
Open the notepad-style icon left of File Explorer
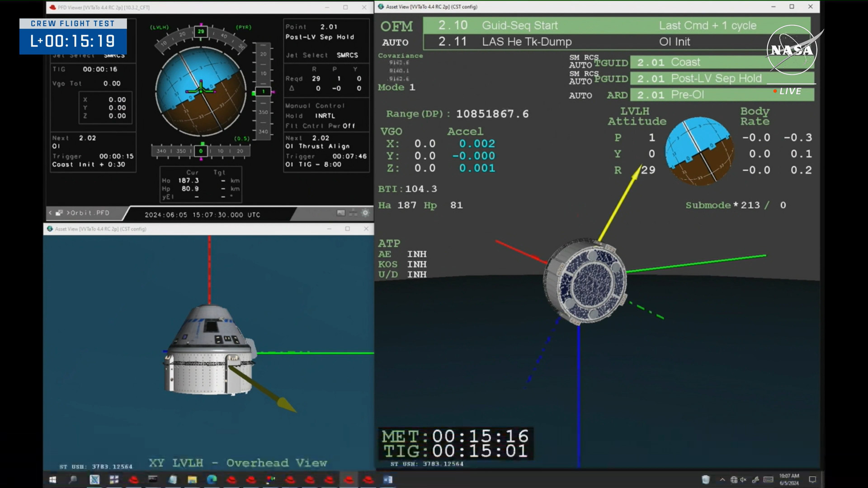click(x=173, y=479)
